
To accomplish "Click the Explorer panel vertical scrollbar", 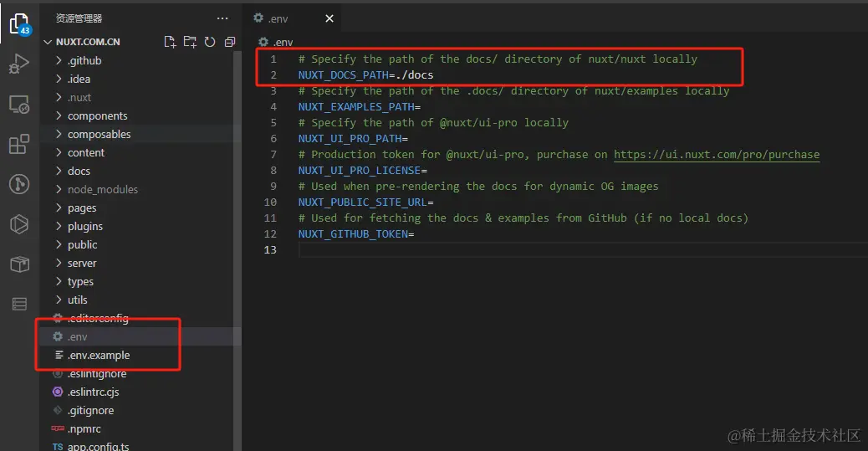I will 237,249.
